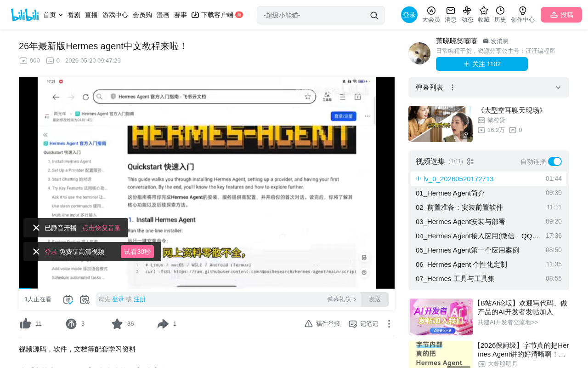Open the 游戏中心 nav item

pyautogui.click(x=115, y=15)
